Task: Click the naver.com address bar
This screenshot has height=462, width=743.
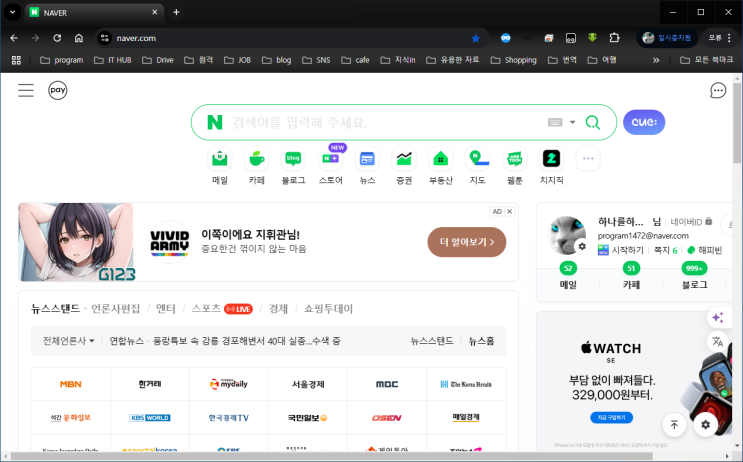Action: [x=289, y=38]
